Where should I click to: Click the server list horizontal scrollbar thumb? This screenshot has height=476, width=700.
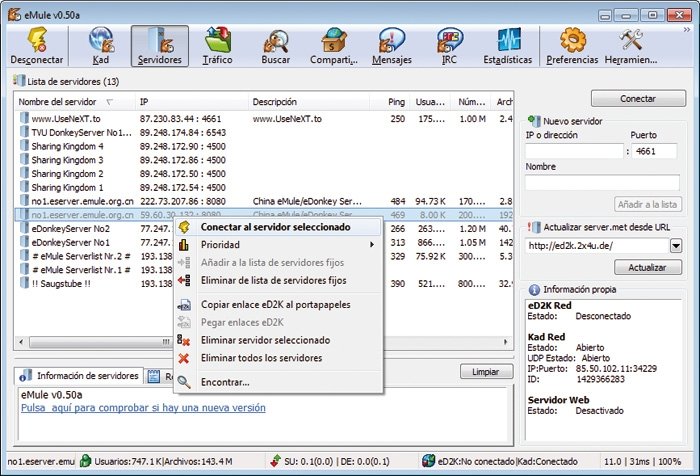(101, 342)
